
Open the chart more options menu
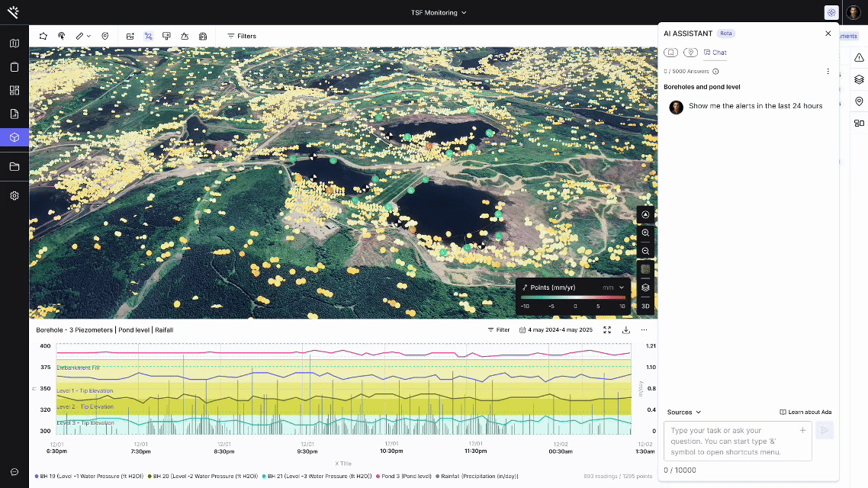click(644, 329)
